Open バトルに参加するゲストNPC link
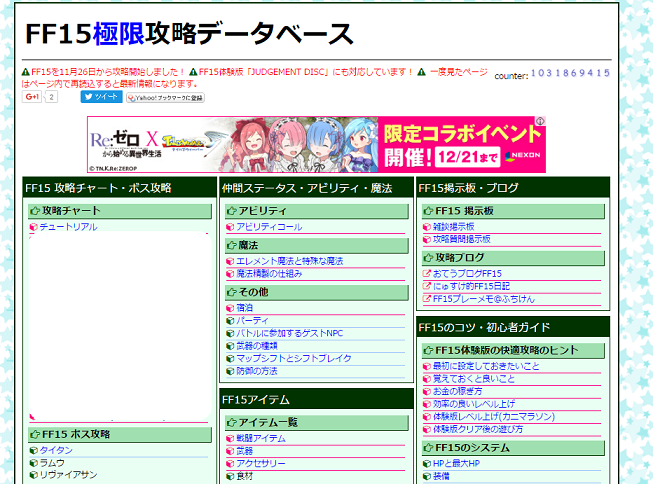Viewport: 653px width, 484px height. point(289,333)
